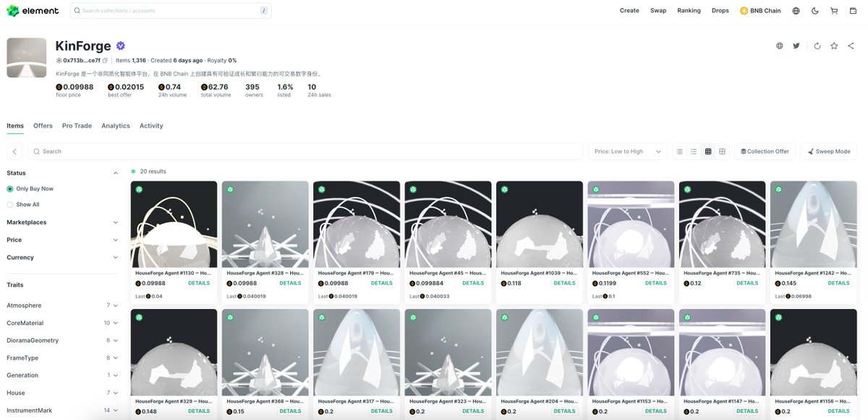The width and height of the screenshot is (868, 420).
Task: Switch to large grid view icon
Action: [x=722, y=151]
